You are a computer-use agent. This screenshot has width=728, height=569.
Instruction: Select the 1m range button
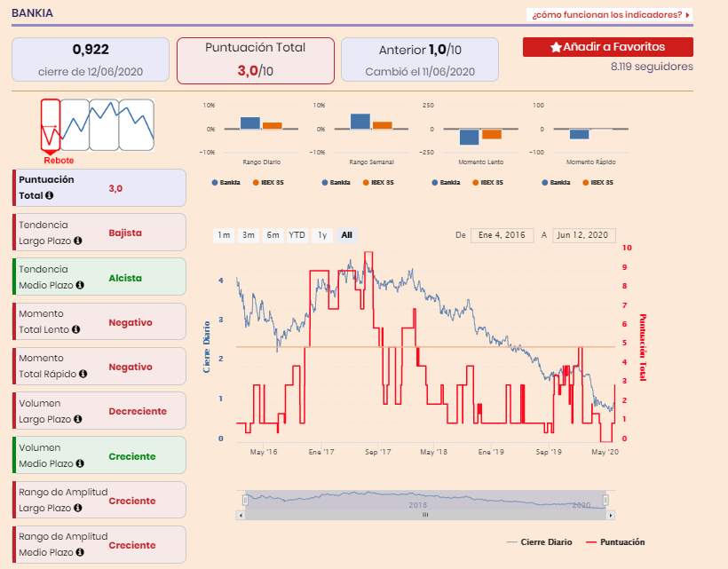coord(225,235)
